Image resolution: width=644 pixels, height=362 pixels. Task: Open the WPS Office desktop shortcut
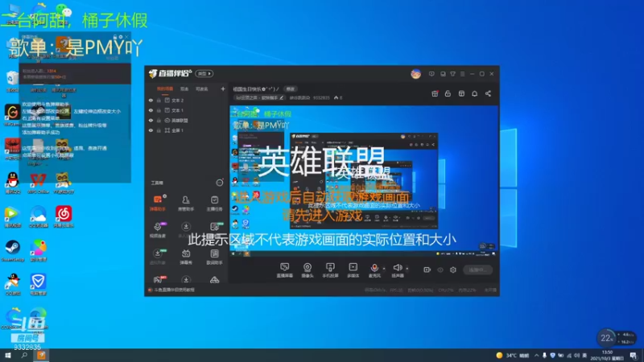pos(38,183)
